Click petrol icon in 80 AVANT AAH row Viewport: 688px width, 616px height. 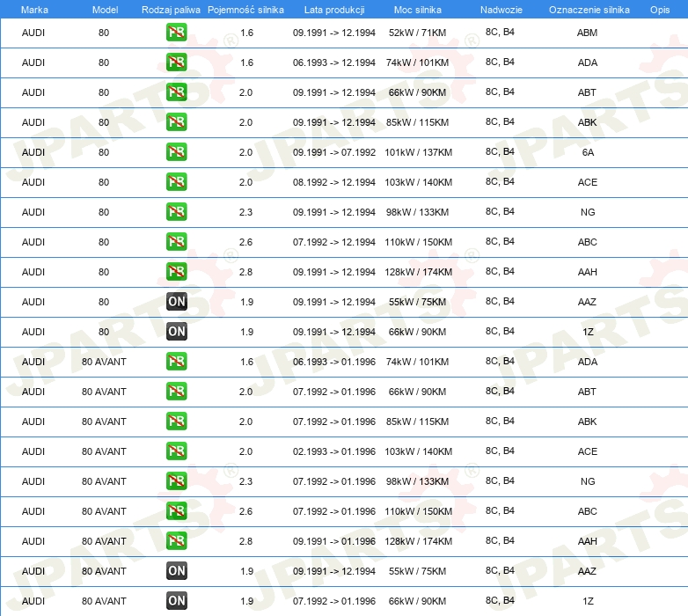[176, 541]
